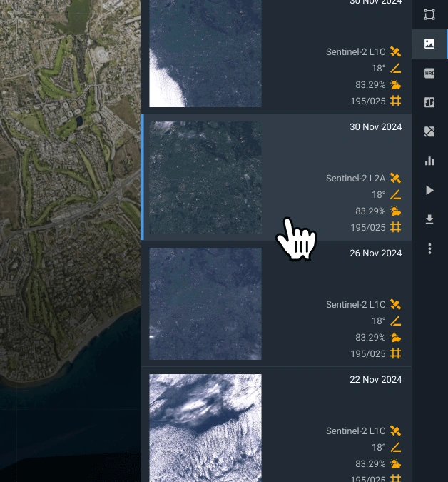Image resolution: width=448 pixels, height=482 pixels.
Task: Open the image with diagonal slash tool
Action: (429, 131)
